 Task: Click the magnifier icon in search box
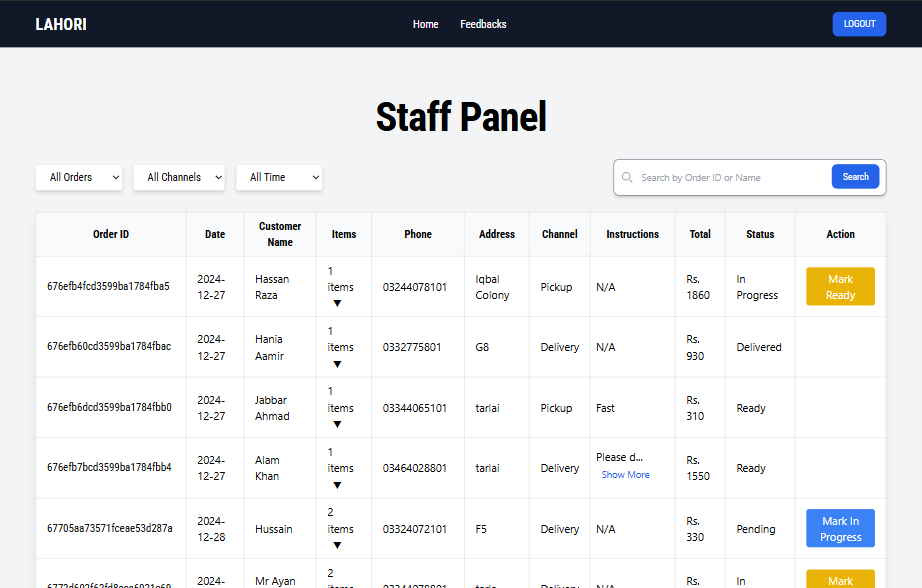(x=627, y=177)
